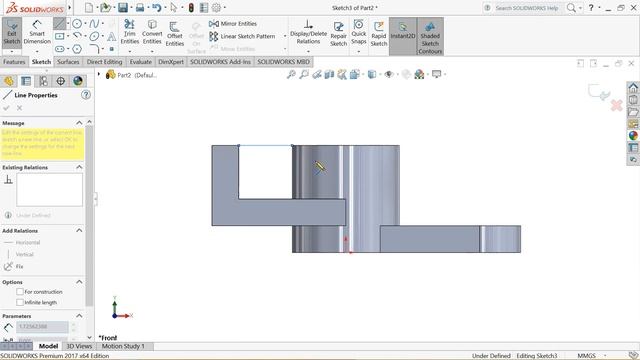Confirm Line Properties with green checkmark

(6, 108)
